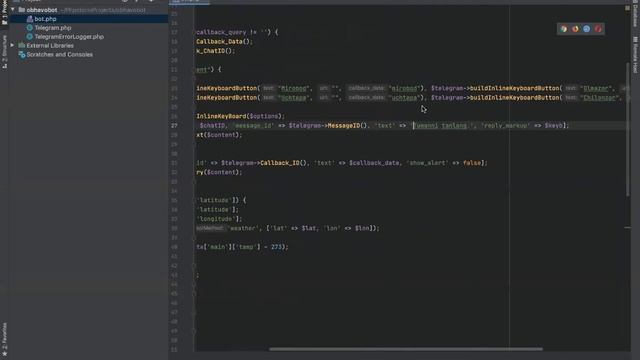
Task: Click the editor inspection status indicator
Action: pyautogui.click(x=627, y=8)
